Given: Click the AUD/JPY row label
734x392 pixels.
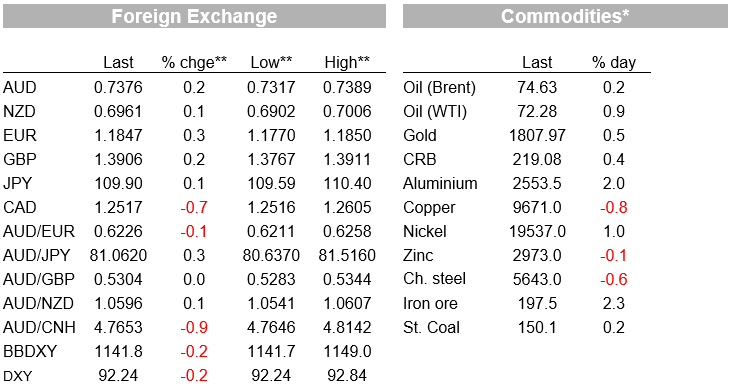Looking at the screenshot, I should (37, 255).
